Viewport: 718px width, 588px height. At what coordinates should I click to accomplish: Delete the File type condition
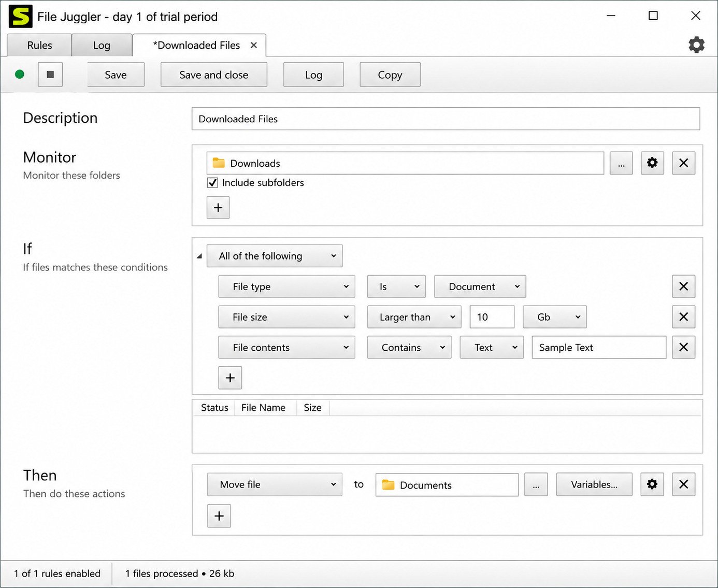[x=683, y=286]
